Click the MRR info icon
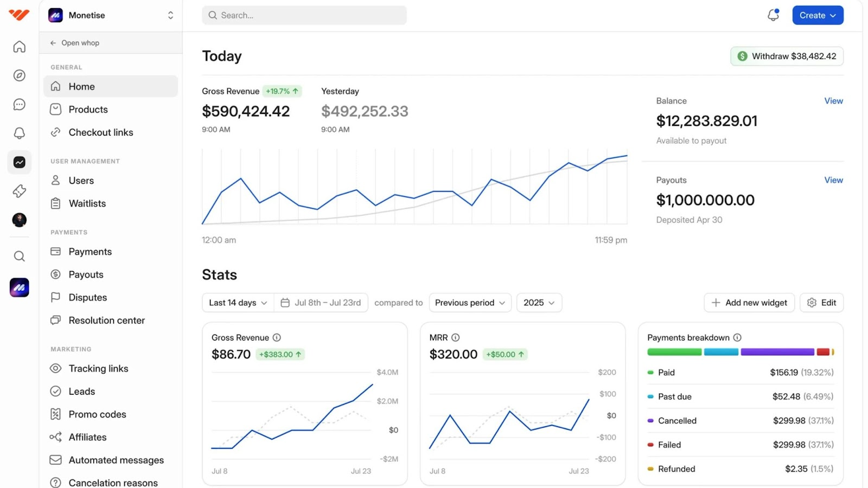This screenshot has height=488, width=868. [456, 338]
